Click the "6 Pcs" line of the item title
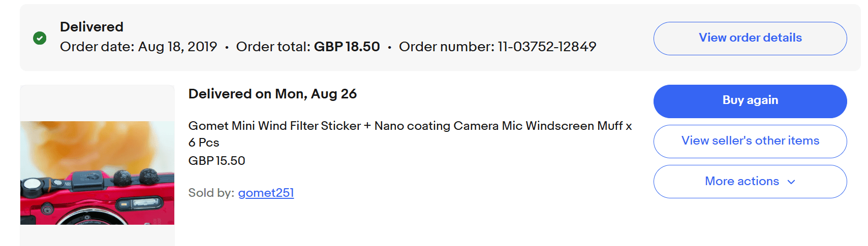Viewport: 868px width, 246px height. [203, 143]
